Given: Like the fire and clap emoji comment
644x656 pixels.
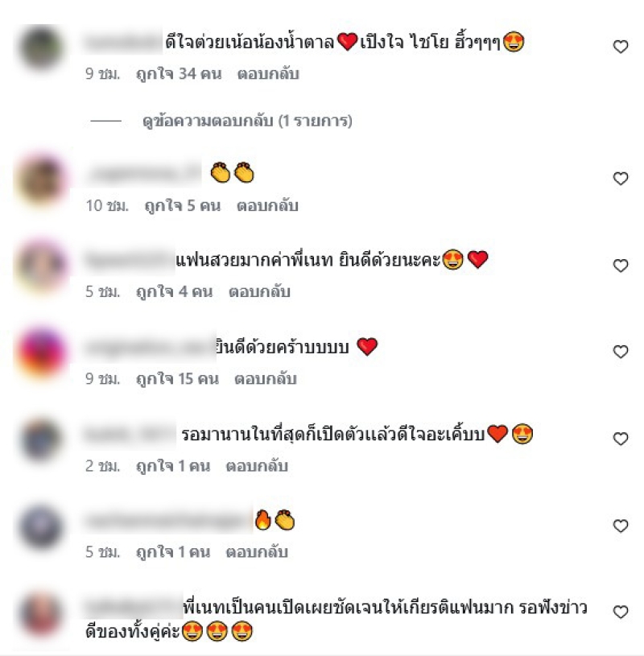Looking at the screenshot, I should point(621,526).
